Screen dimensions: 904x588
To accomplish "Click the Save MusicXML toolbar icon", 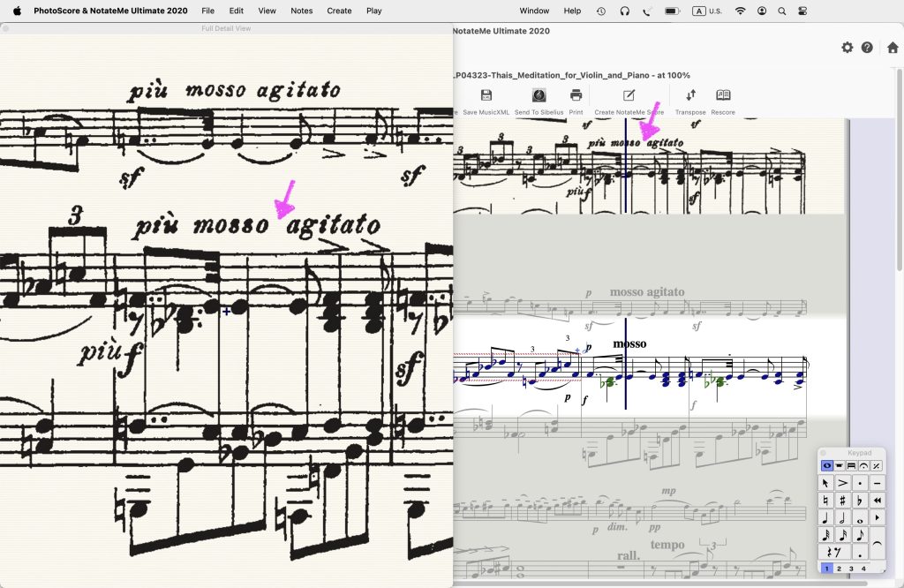I will pyautogui.click(x=486, y=95).
